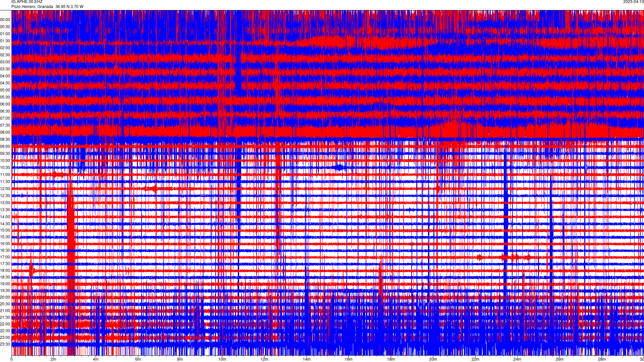
Task: Click the 14:00 time row label
Action: click(5, 217)
